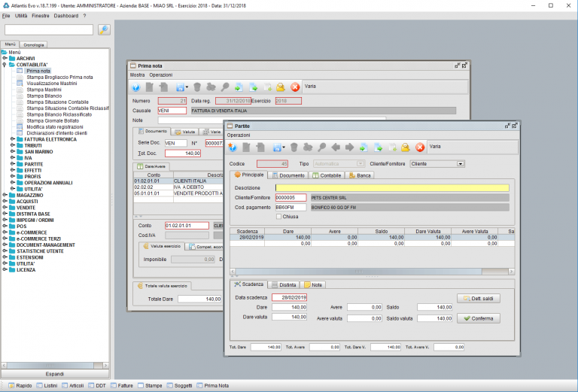Switch to the Banca tab in Partite
The image size is (578, 392).
pyautogui.click(x=360, y=175)
